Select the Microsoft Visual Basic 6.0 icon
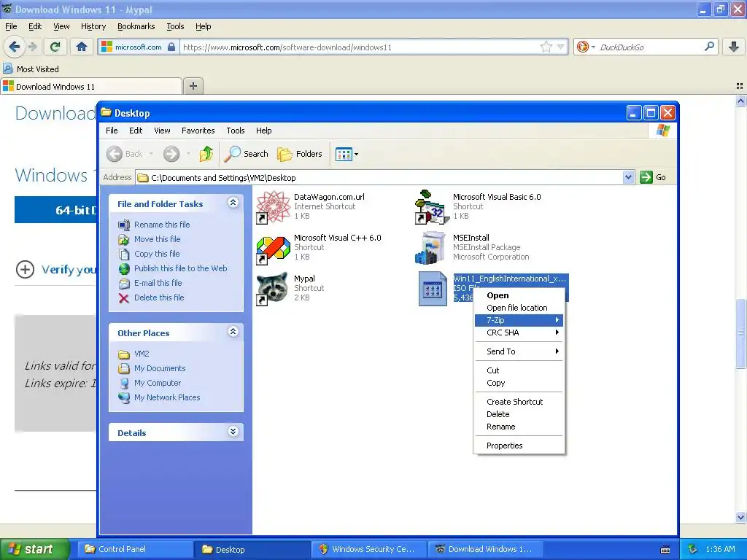 point(432,206)
